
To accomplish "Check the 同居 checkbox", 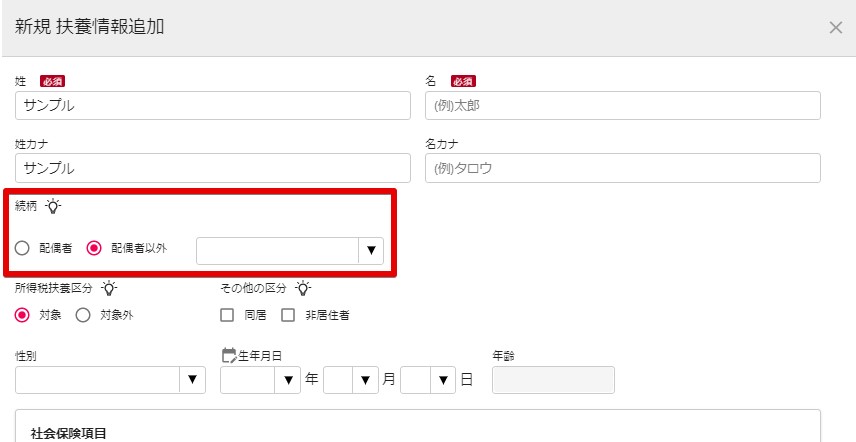I will click(227, 315).
